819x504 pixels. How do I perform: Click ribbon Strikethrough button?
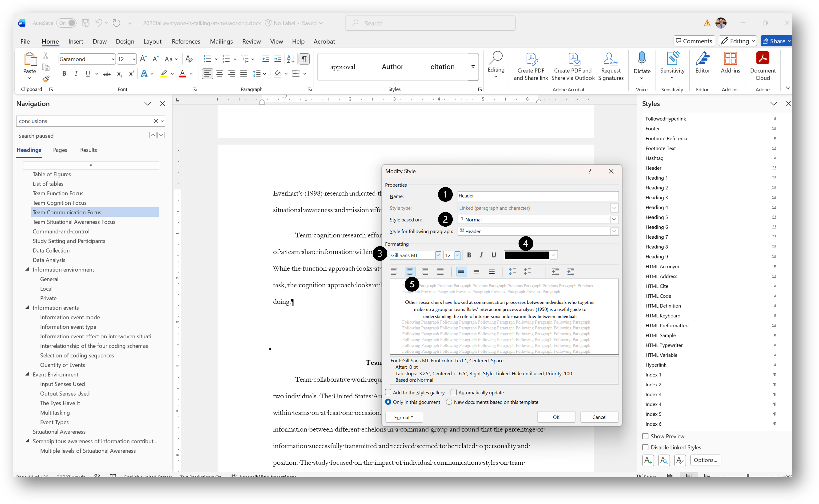(107, 74)
